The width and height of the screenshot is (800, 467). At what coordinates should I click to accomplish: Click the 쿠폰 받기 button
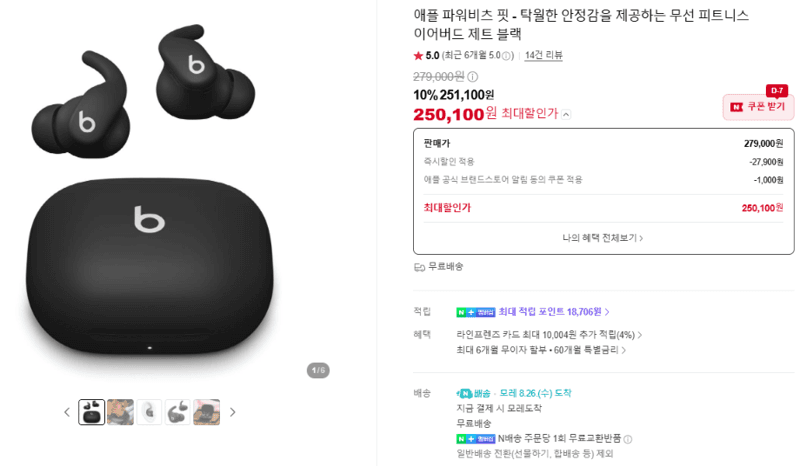[x=758, y=107]
